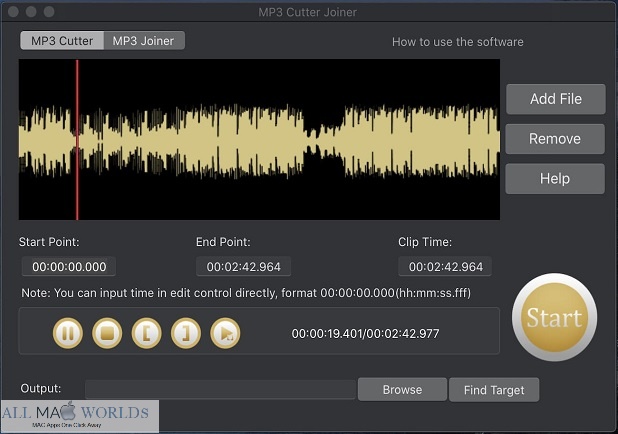Click the Remove button
The height and width of the screenshot is (434, 618).
pyautogui.click(x=555, y=139)
